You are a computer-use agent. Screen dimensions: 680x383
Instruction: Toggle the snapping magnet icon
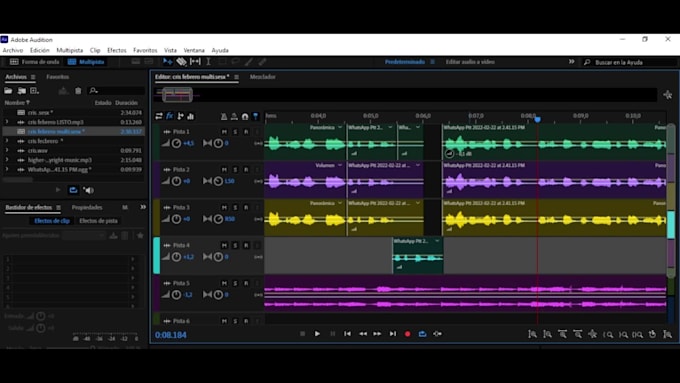tap(245, 116)
